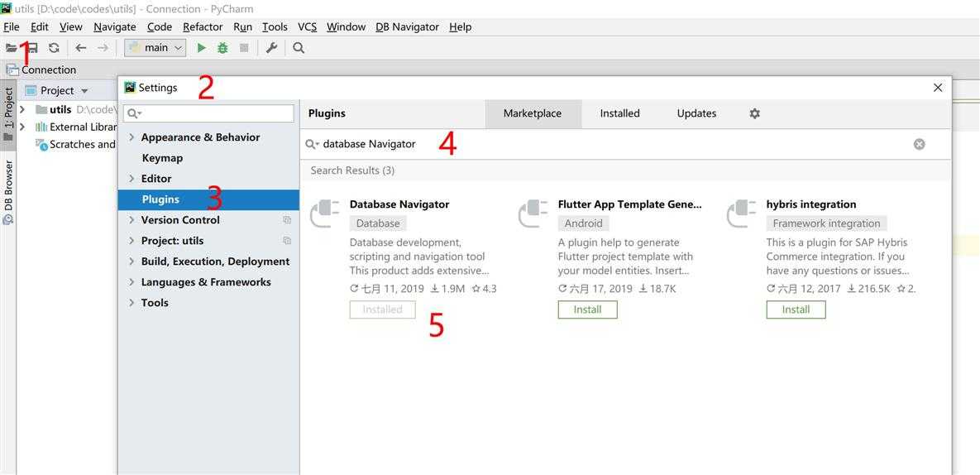
Task: Click the Stop square toolbar icon
Action: tap(244, 47)
